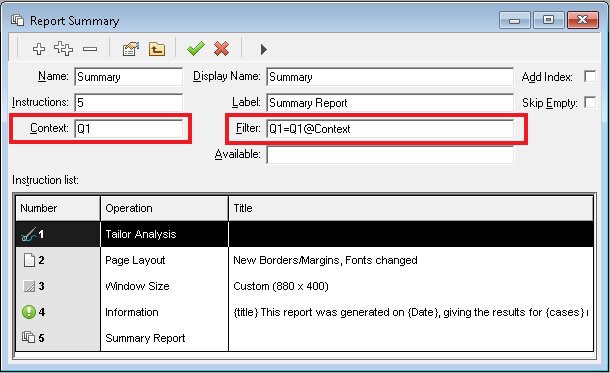
Task: Click the Operation column header
Action: coord(165,208)
